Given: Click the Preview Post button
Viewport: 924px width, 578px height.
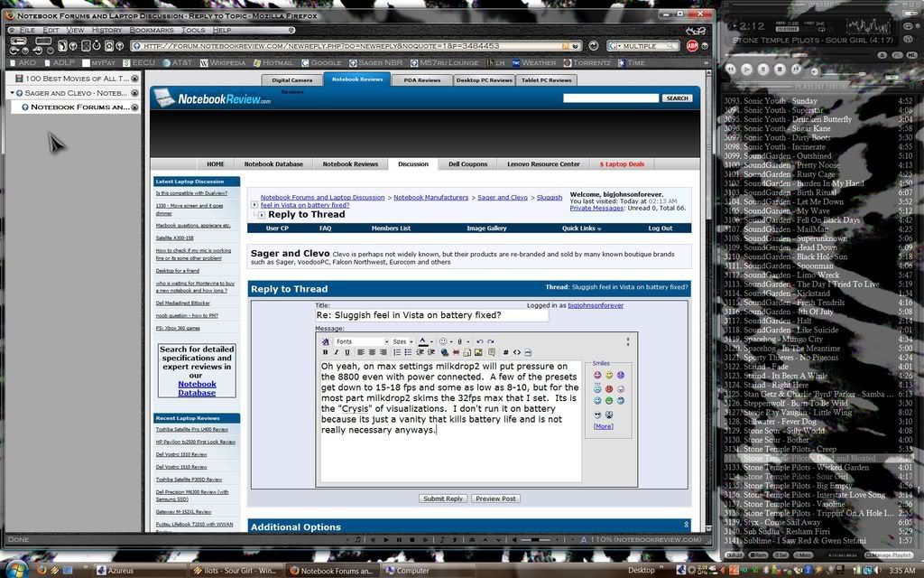Looking at the screenshot, I should pos(495,499).
